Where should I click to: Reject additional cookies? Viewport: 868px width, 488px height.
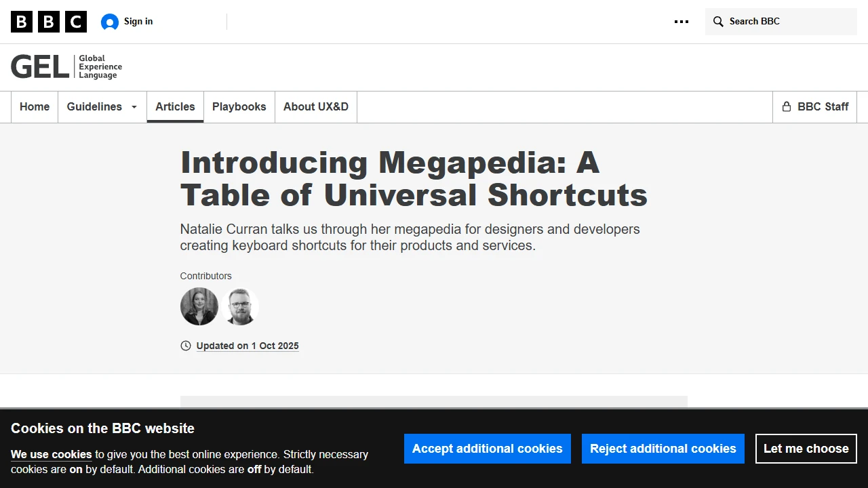tap(663, 448)
